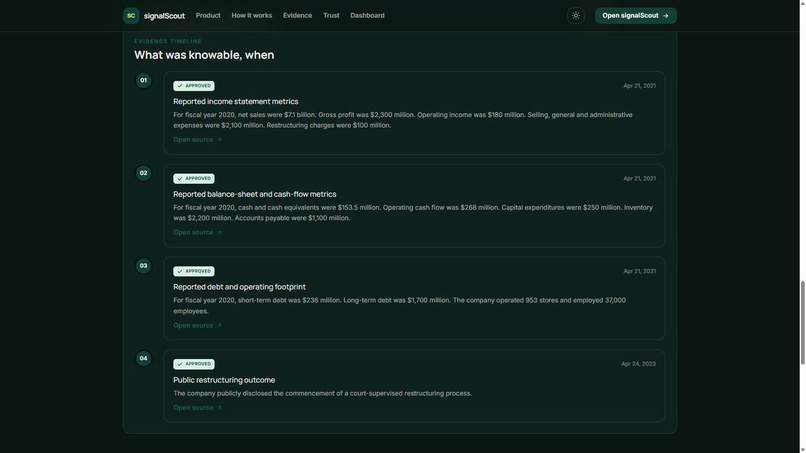Click heading Reported debt and operating footprint

239,287
